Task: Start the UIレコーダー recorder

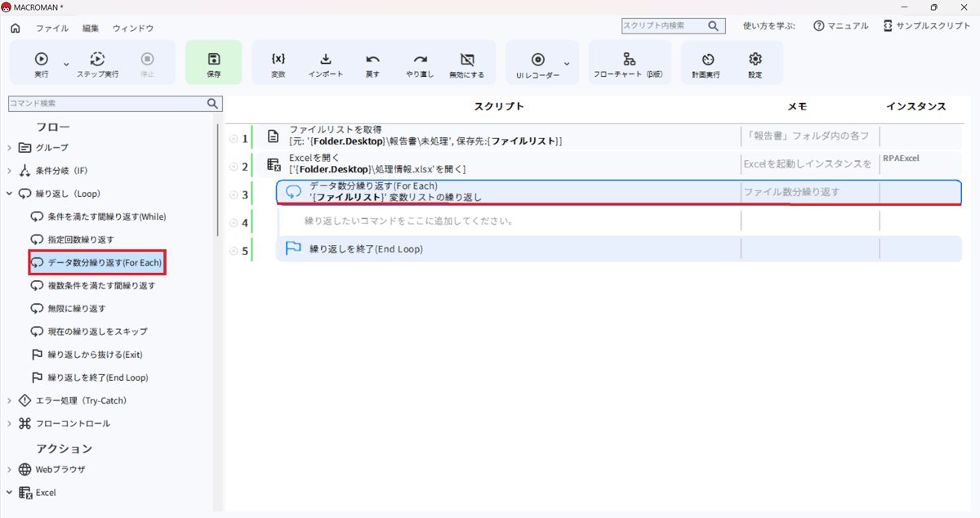Action: point(537,59)
